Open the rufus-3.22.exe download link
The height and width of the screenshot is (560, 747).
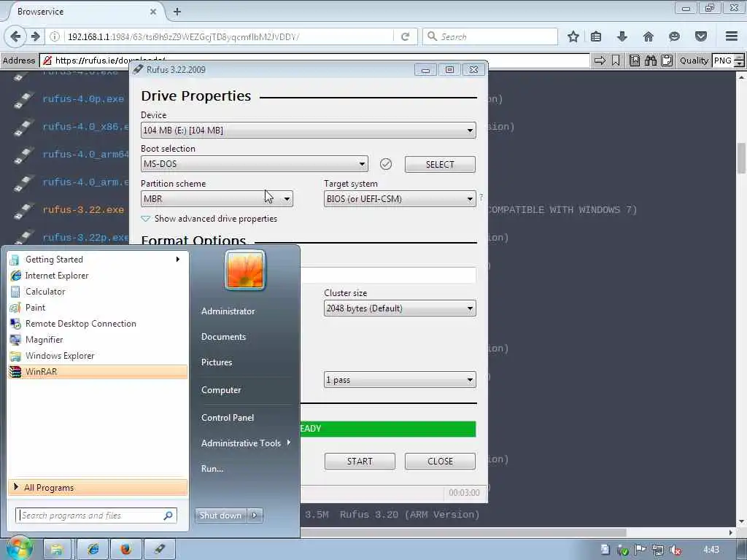tap(83, 209)
